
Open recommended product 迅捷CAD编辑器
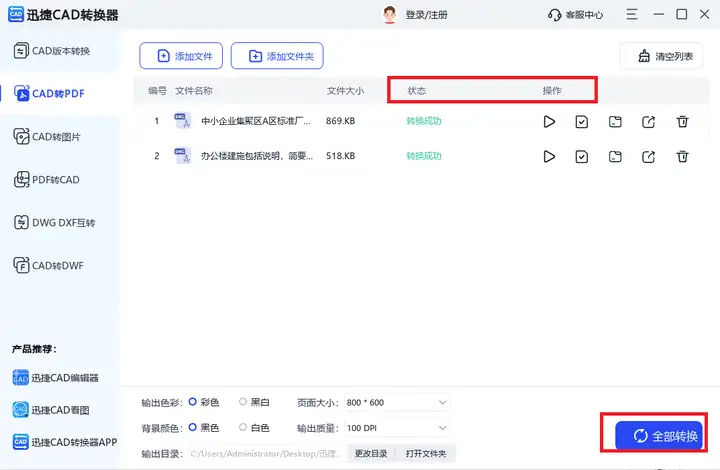pos(56,378)
